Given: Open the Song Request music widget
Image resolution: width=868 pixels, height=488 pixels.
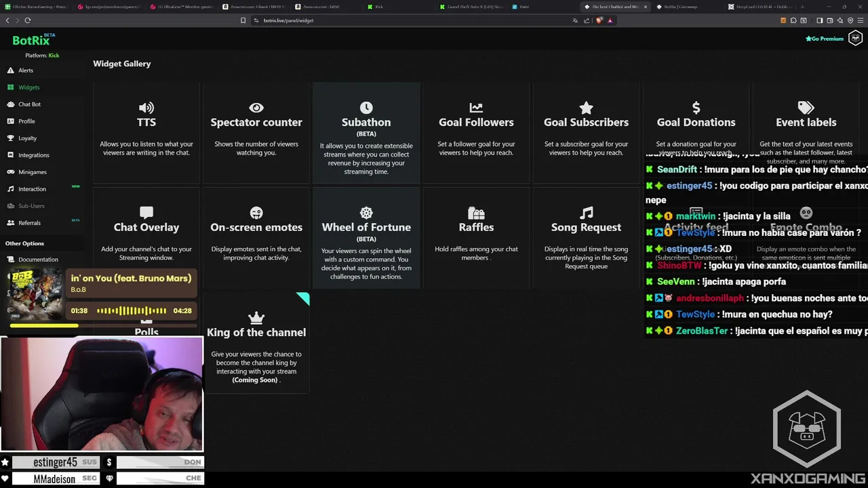Looking at the screenshot, I should [x=586, y=239].
